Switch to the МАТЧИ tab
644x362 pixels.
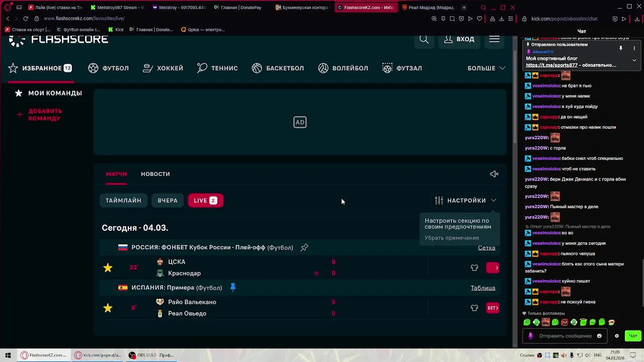116,174
